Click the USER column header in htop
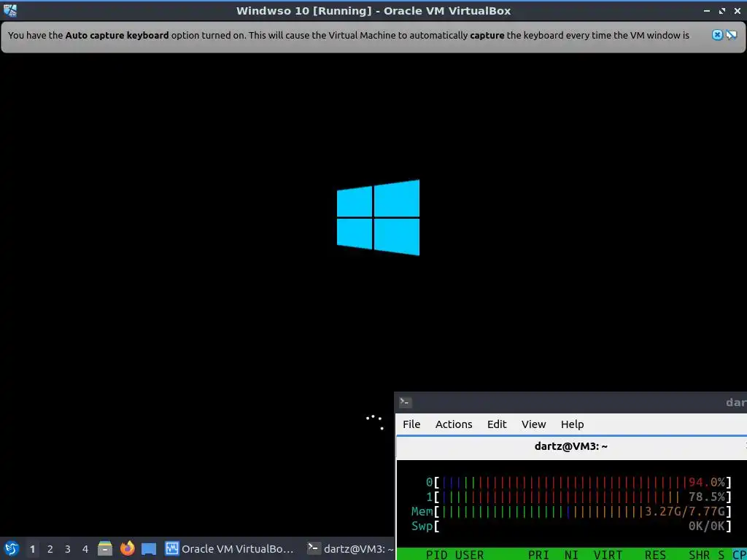Viewport: 747px width, 560px height. [469, 555]
